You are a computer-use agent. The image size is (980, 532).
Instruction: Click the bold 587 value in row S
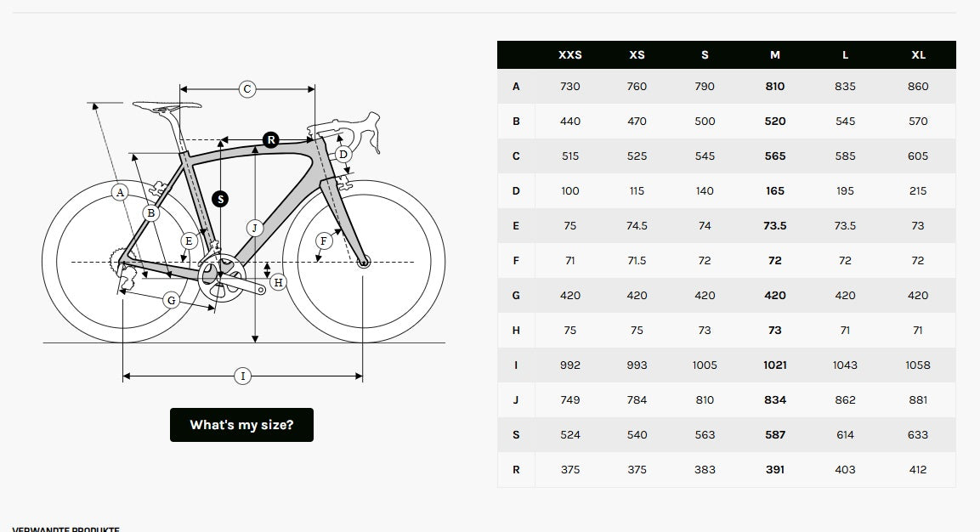click(775, 435)
